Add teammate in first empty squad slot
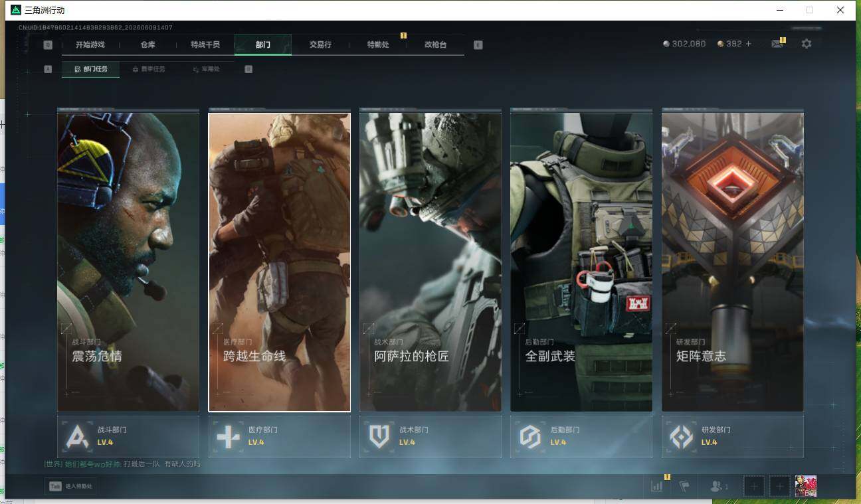 tap(754, 486)
